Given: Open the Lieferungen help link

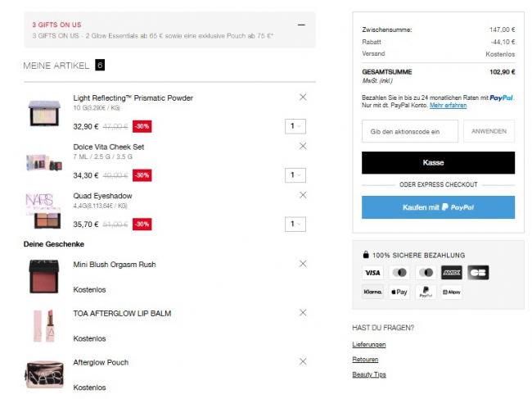Looking at the screenshot, I should point(369,344).
